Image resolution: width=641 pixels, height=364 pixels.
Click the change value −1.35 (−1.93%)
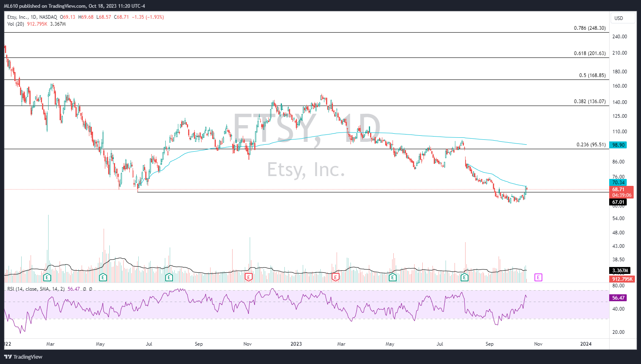click(x=148, y=17)
